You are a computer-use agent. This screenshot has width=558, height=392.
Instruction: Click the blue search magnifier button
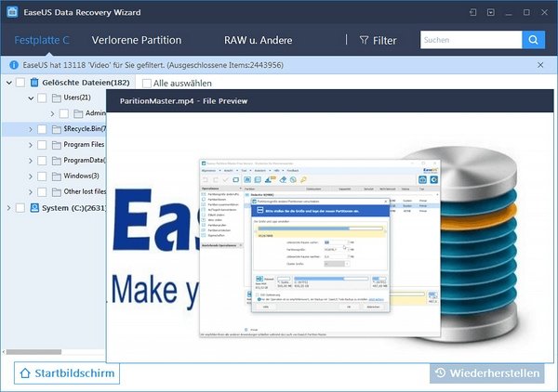(534, 40)
